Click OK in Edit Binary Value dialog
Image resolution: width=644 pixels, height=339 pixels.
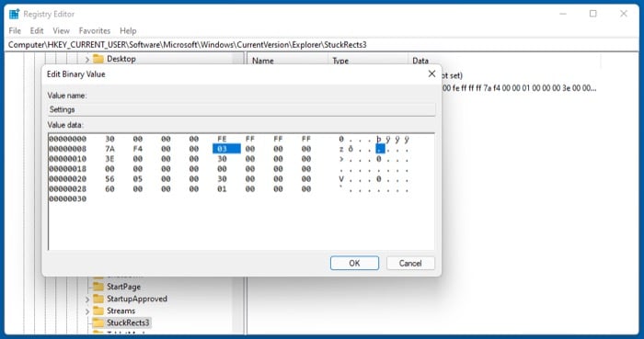click(x=354, y=263)
